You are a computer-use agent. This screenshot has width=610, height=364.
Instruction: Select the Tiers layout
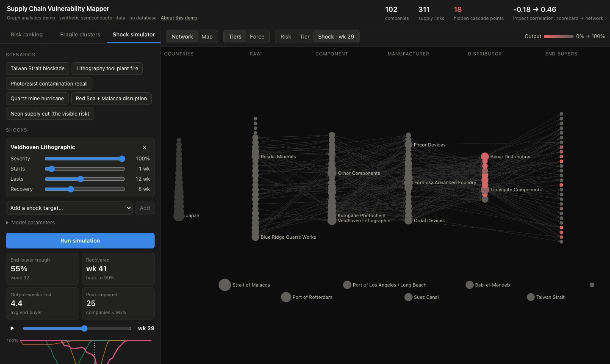pos(235,36)
